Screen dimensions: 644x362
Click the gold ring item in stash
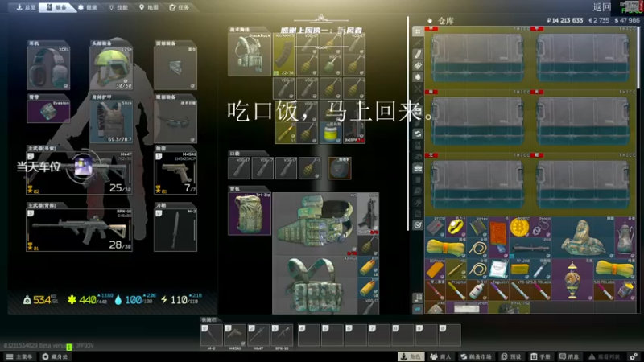coord(456,227)
